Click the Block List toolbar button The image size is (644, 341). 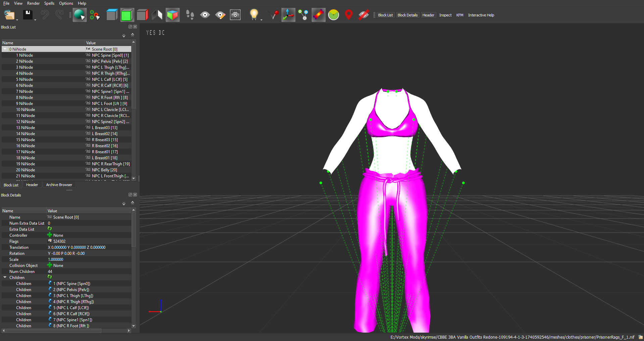click(x=385, y=15)
